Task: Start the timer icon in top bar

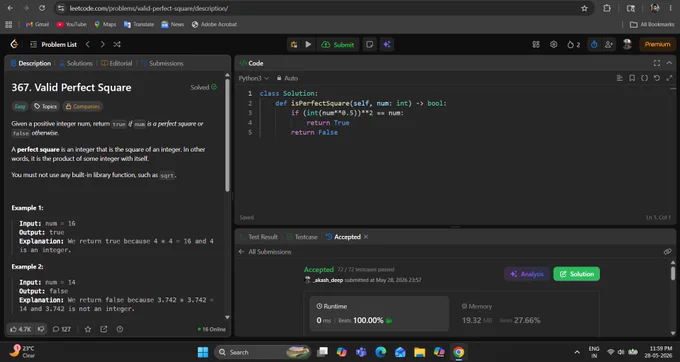Action: point(594,44)
